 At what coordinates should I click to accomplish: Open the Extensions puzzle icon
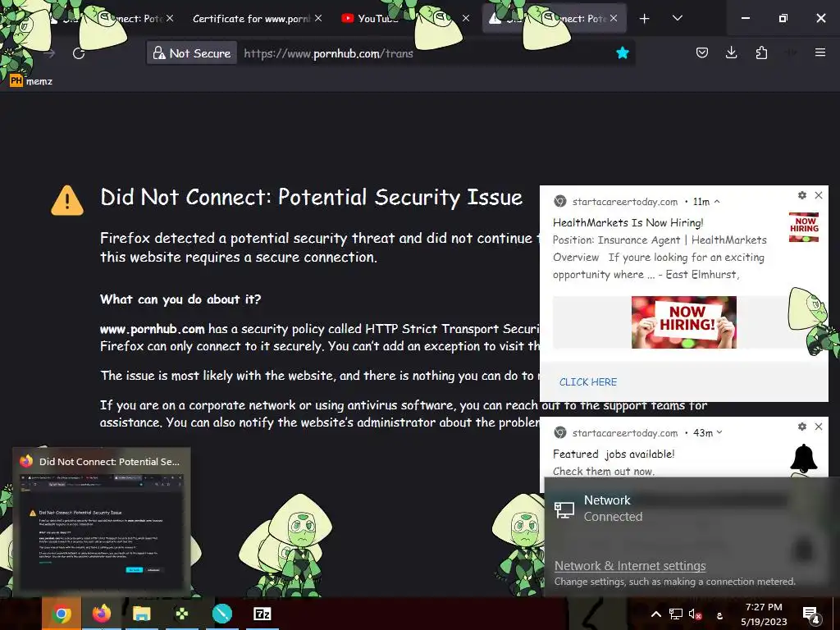click(761, 52)
